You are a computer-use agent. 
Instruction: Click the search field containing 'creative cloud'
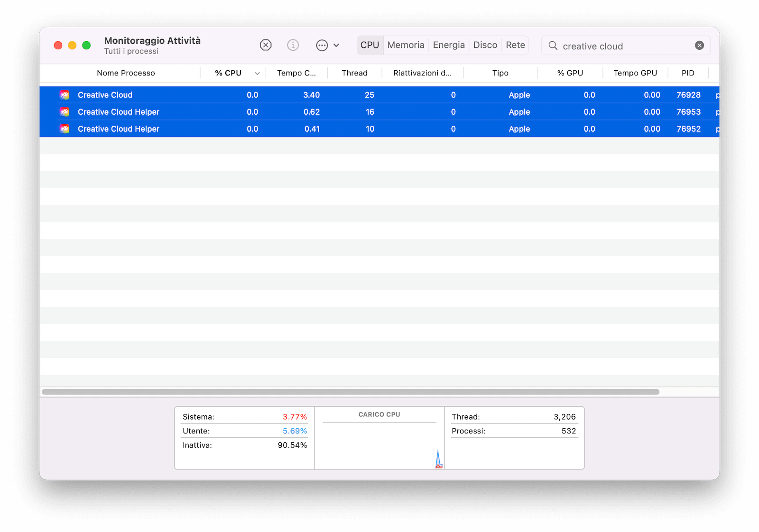pos(626,46)
